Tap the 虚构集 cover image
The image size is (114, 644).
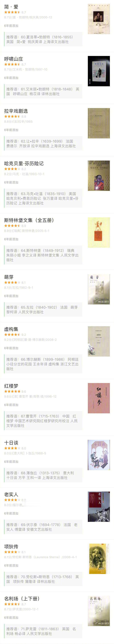[99, 341]
